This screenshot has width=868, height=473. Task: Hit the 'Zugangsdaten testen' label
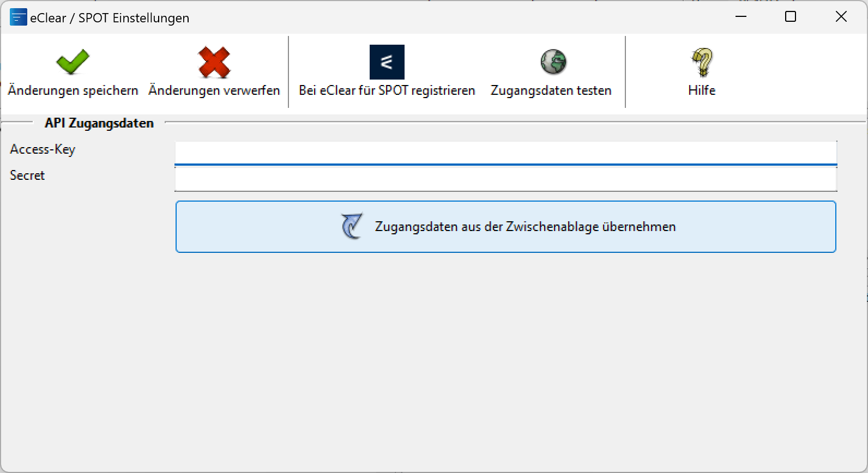(551, 90)
